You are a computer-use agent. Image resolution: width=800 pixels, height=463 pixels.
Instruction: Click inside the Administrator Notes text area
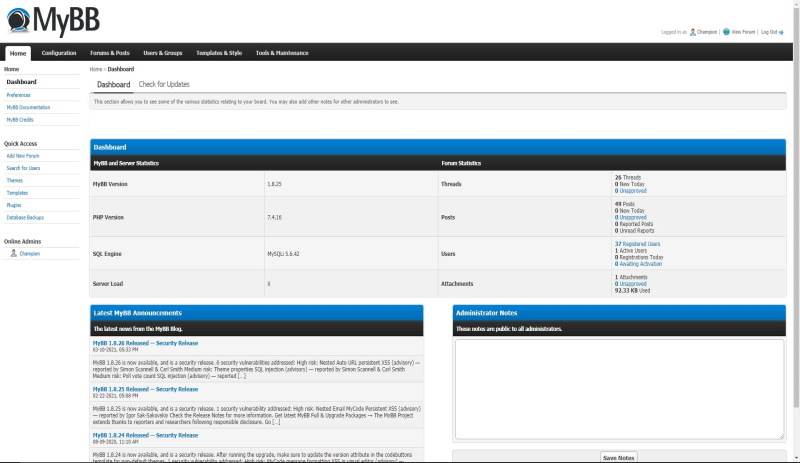(x=619, y=389)
